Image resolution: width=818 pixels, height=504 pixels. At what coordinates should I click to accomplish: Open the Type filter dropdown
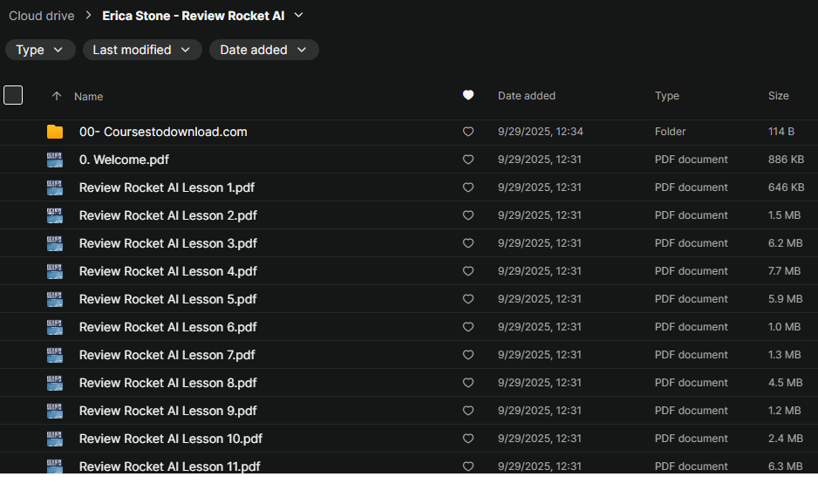[40, 50]
